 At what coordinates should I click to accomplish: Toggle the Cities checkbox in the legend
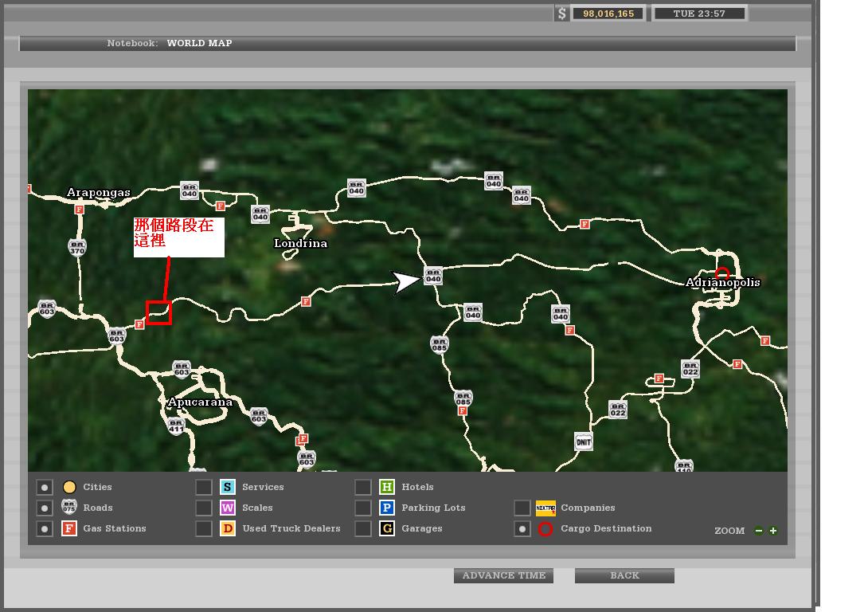45,488
